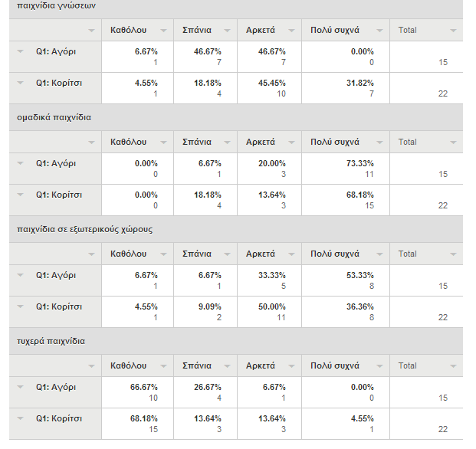
Task: Select the τυχερά παιχνίδια section header
Action: click(x=236, y=341)
